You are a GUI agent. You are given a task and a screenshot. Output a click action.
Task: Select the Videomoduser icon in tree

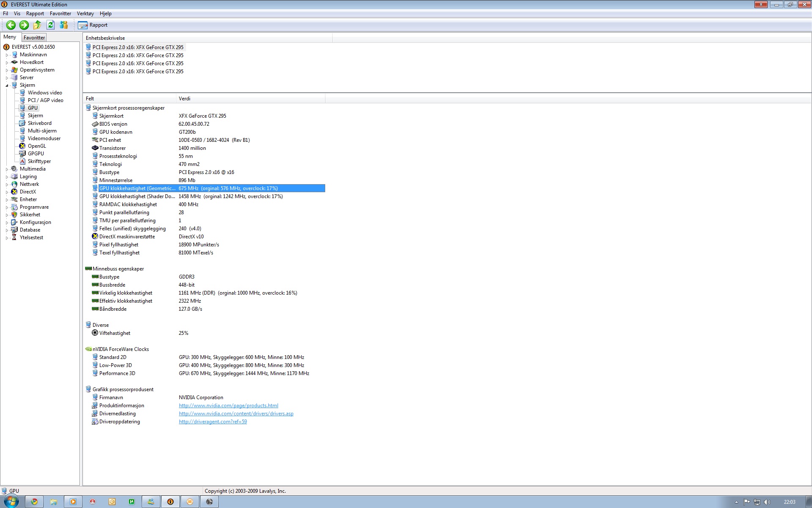pos(22,138)
